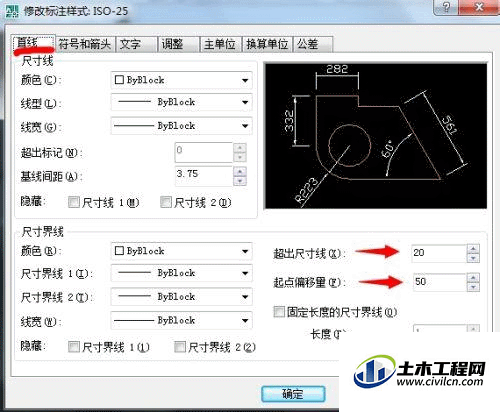
Task: Click 超出标记 up spinner arrow
Action: coord(240,148)
